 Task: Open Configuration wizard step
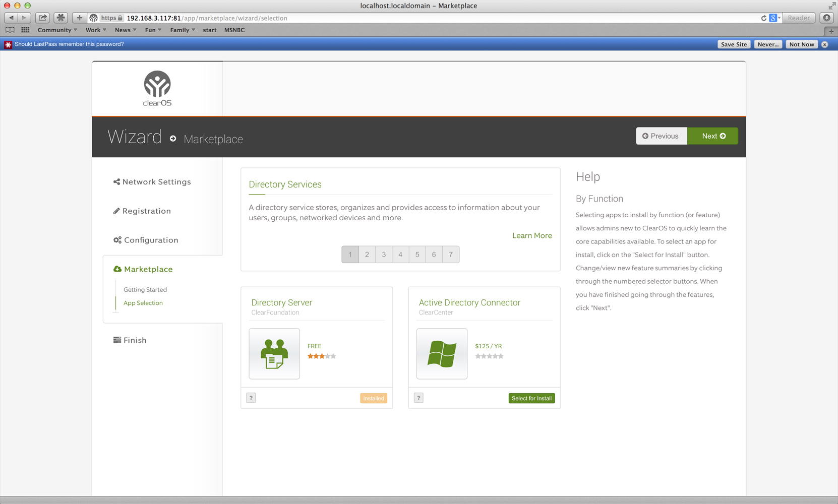pyautogui.click(x=146, y=240)
